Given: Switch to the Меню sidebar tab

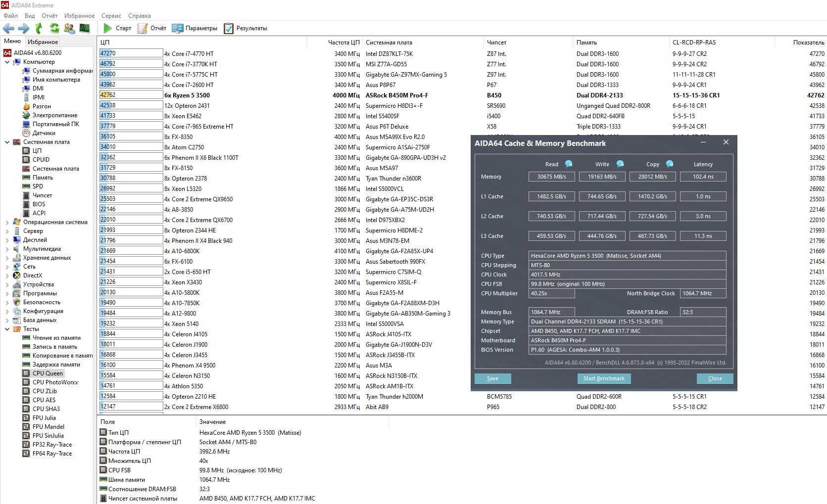Looking at the screenshot, I should (12, 41).
